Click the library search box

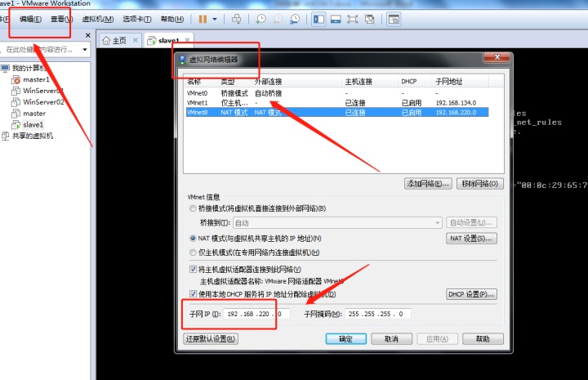tap(41, 50)
